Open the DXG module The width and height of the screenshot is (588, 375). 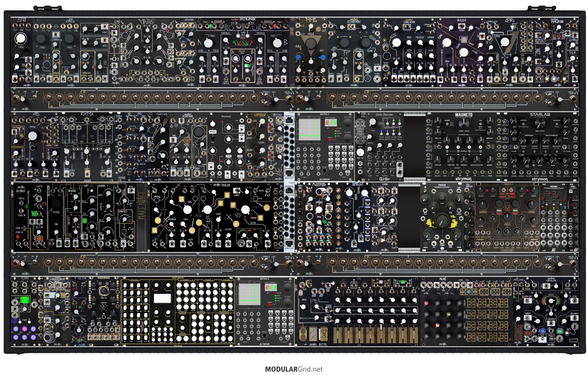(x=136, y=147)
